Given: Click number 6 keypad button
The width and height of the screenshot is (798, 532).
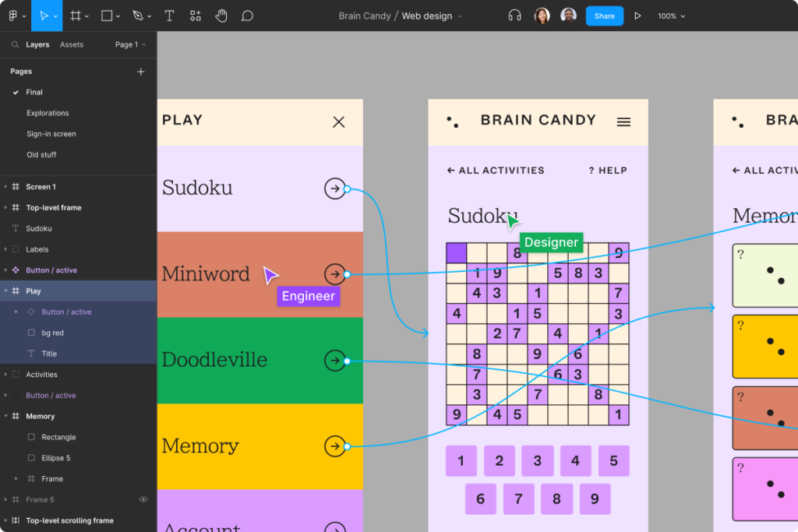Looking at the screenshot, I should [x=480, y=499].
